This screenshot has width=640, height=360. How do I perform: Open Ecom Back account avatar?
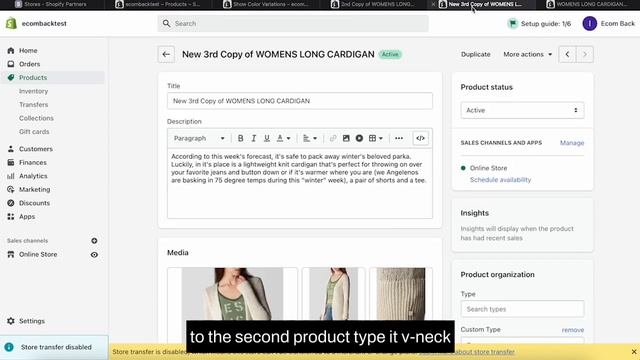589,24
